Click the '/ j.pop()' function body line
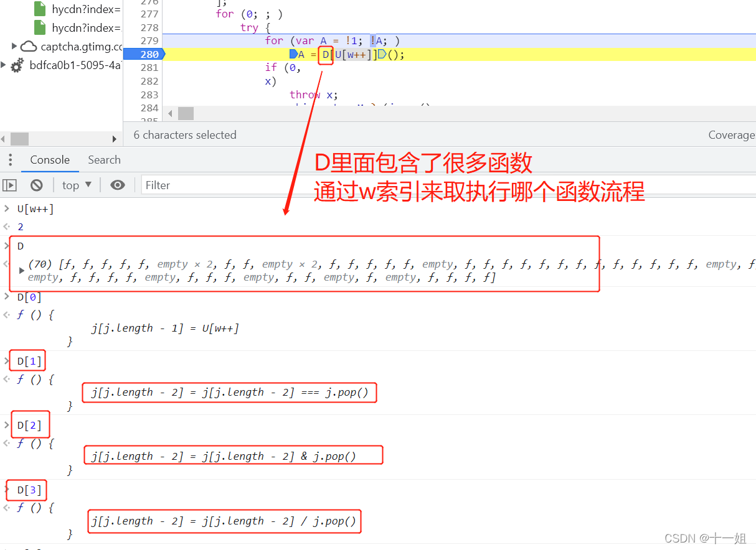Image resolution: width=756 pixels, height=550 pixels. [224, 521]
